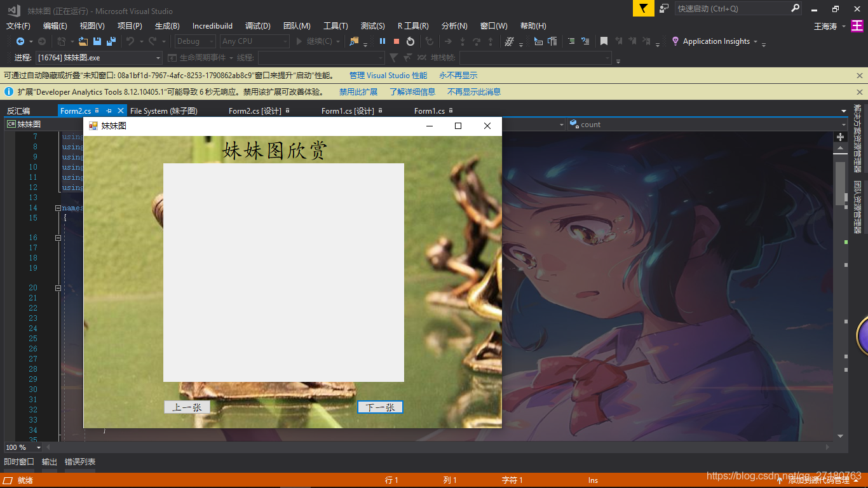Click the Step Out icon
The width and height of the screenshot is (868, 488).
pyautogui.click(x=491, y=41)
